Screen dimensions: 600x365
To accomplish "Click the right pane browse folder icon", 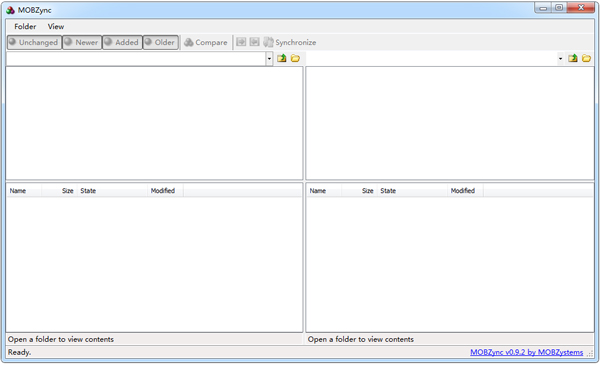I will click(586, 58).
